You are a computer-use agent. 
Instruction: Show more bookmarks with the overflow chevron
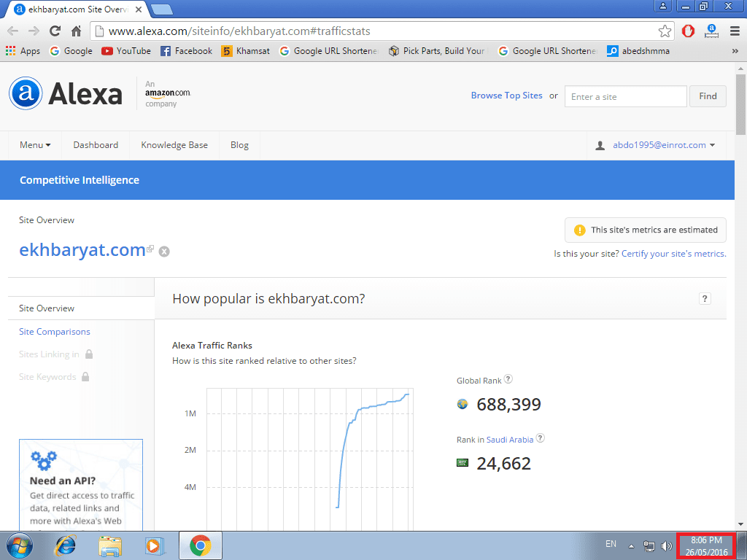[735, 51]
